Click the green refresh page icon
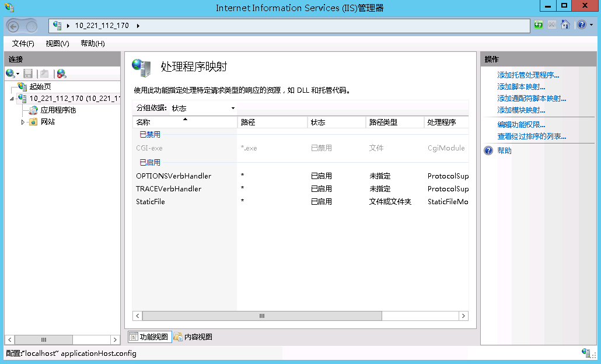This screenshot has height=364, width=601. point(539,25)
